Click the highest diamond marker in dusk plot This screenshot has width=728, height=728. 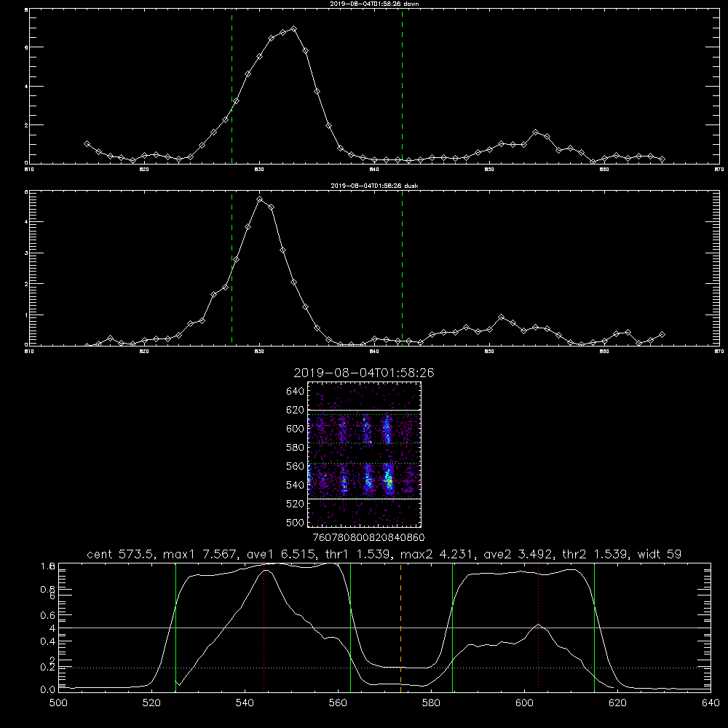coord(260,199)
